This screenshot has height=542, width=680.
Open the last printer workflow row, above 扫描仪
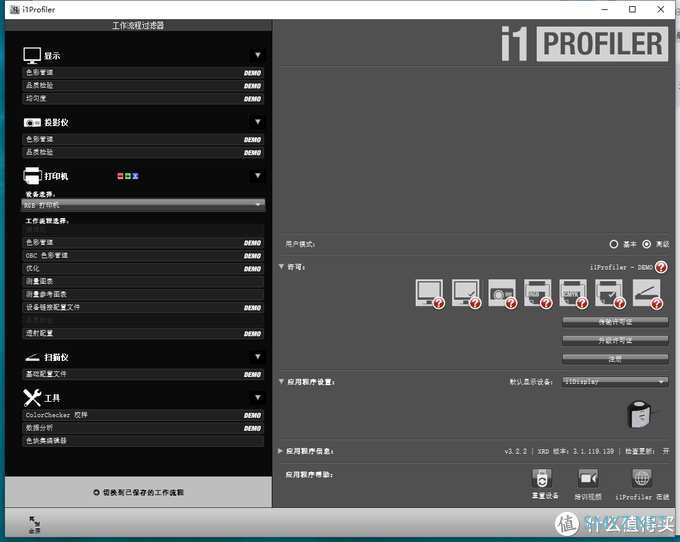143,334
